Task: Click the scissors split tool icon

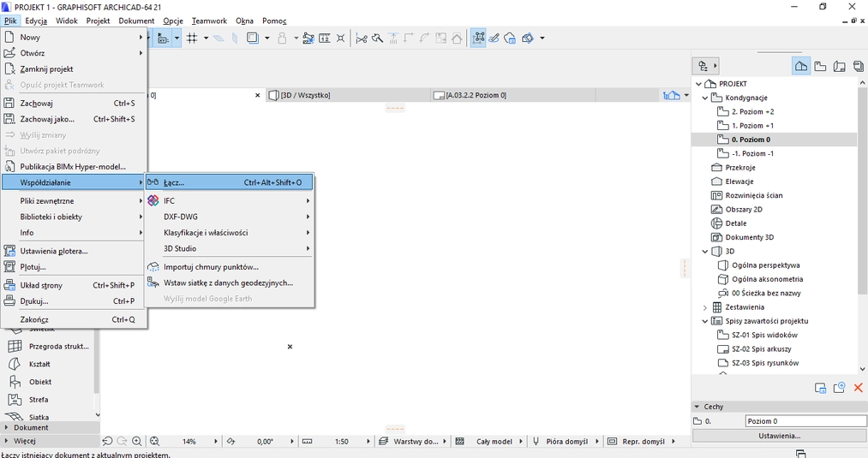Action: 362,39
